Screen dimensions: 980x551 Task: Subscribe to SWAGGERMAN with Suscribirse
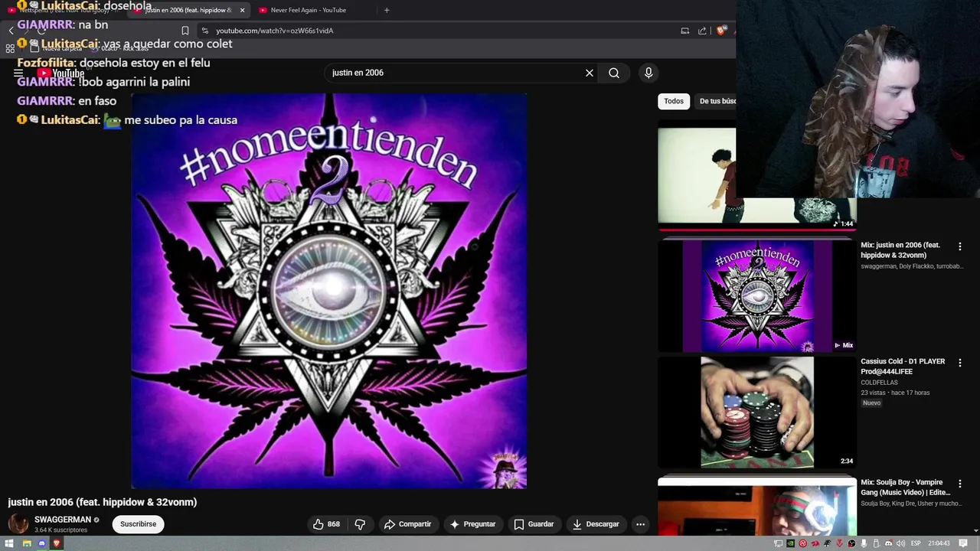click(x=138, y=524)
